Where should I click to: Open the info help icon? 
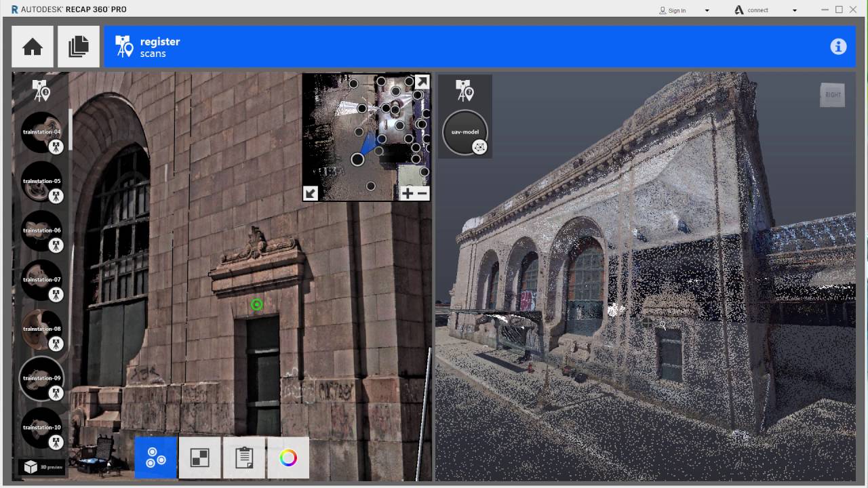838,47
